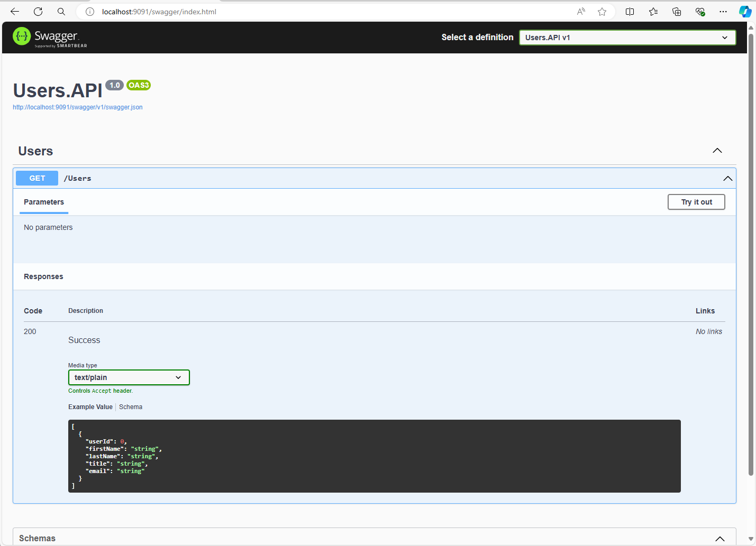Click the No links text
This screenshot has height=546, width=756.
coord(709,331)
